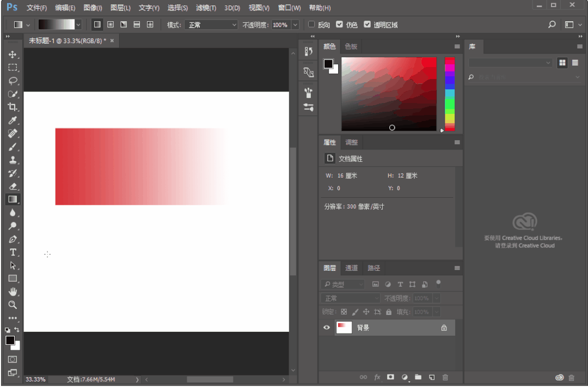Image resolution: width=588 pixels, height=388 pixels.
Task: Select the Path Selection tool
Action: click(13, 265)
